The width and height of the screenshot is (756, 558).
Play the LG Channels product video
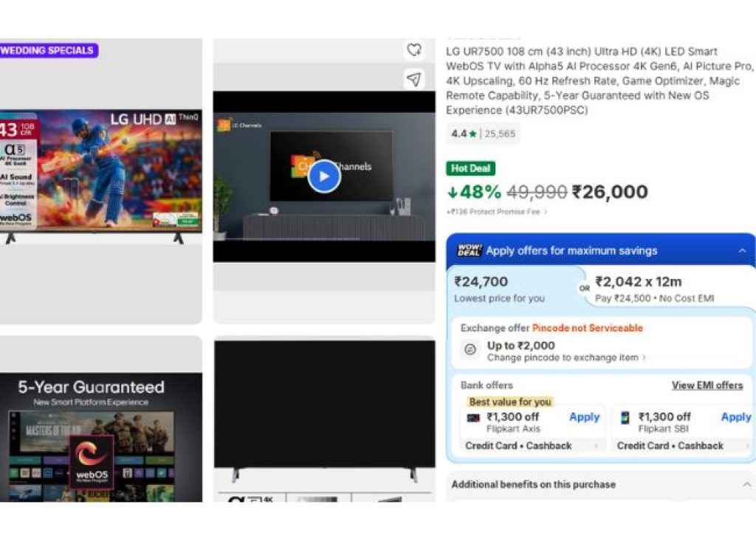tap(323, 176)
